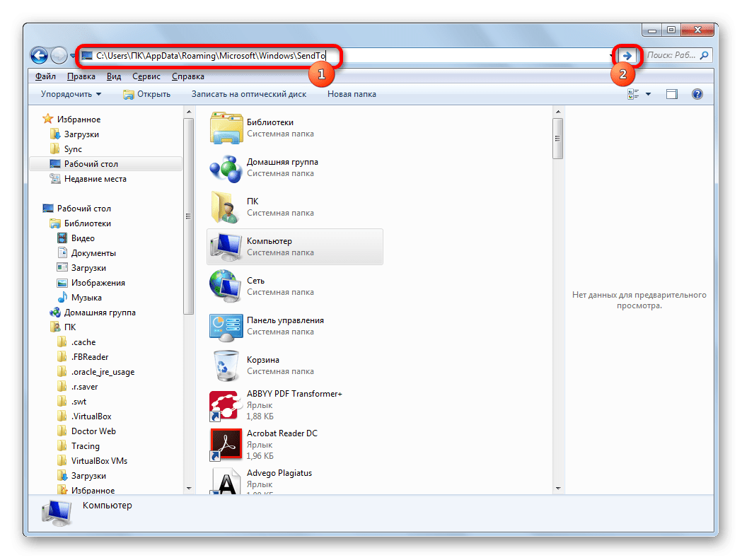
Task: Open the view options dropdown arrow
Action: [x=649, y=94]
